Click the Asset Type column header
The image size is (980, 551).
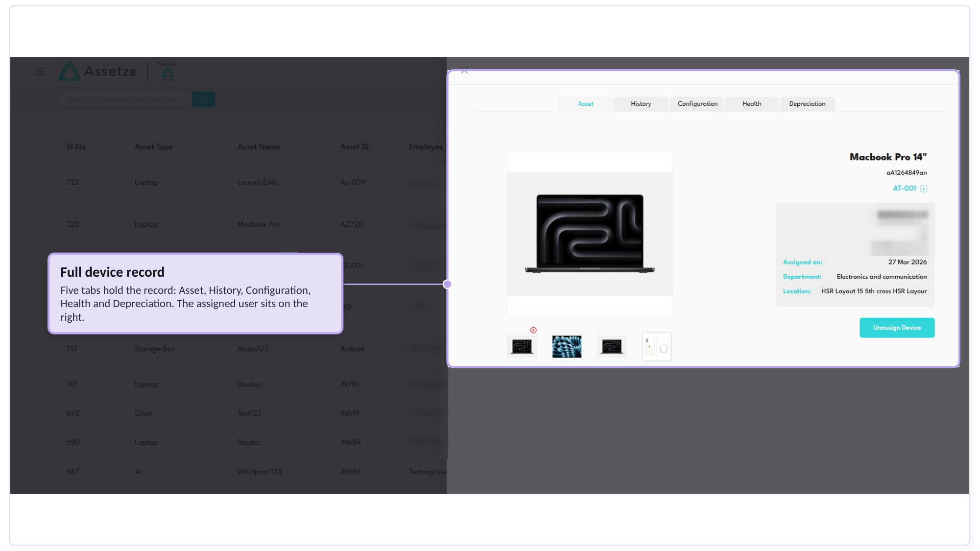pos(154,147)
